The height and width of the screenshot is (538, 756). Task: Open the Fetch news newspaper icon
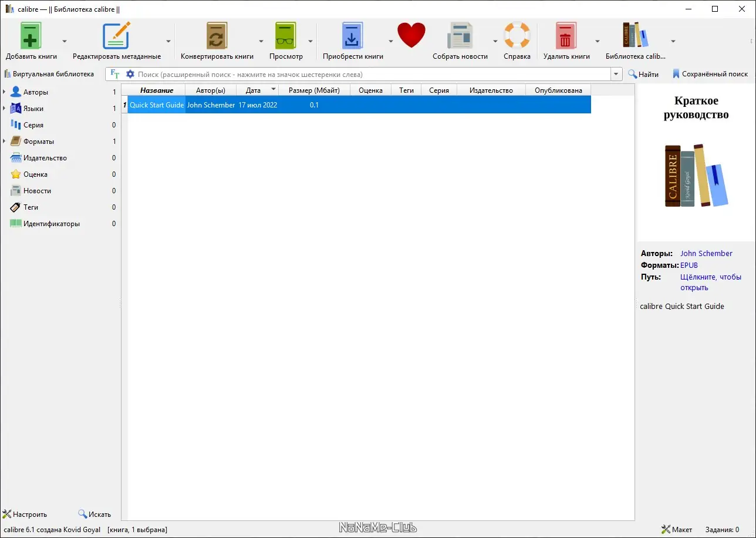(x=460, y=36)
